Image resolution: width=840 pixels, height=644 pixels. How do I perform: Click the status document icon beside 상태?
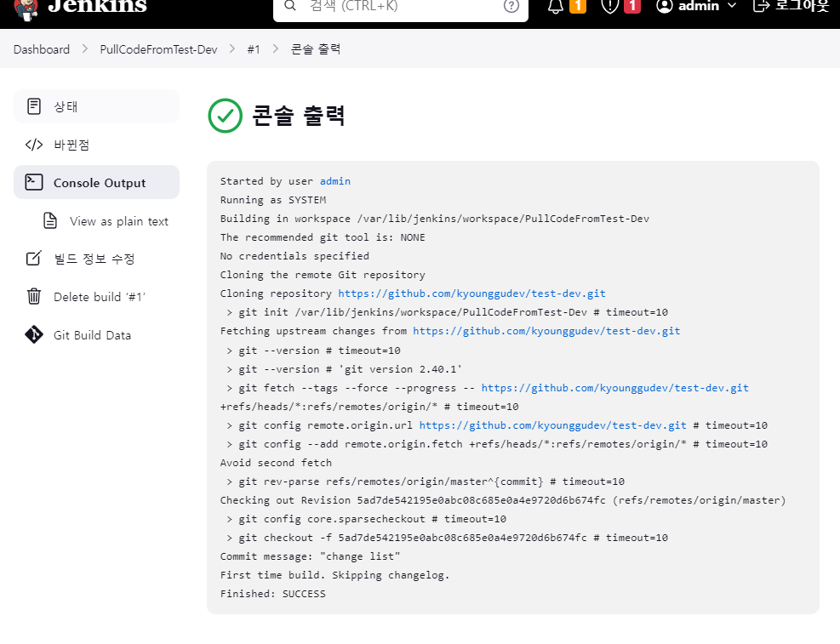(x=34, y=106)
